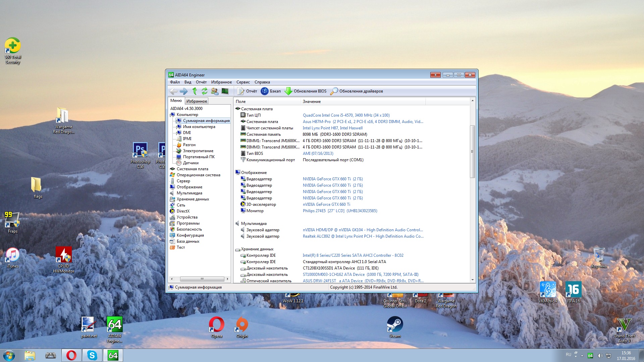Click the vertical scrollbar down arrow
Viewport: 644px width, 362px height.
472,280
